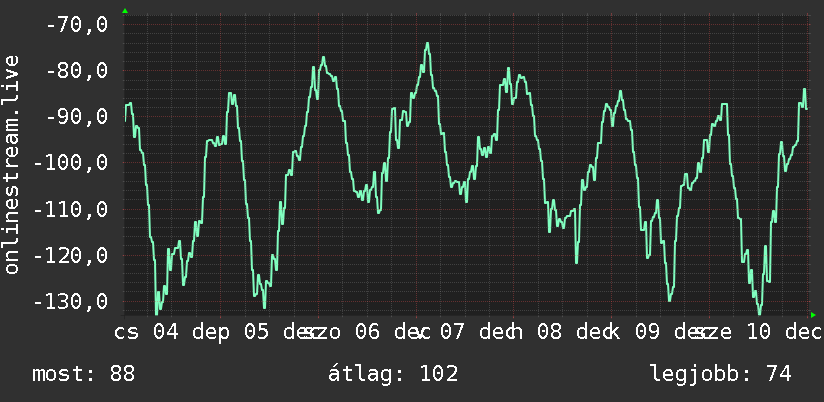Image resolution: width=824 pixels, height=402 pixels.
Task: Click the -70,0 y-axis label
Action: coord(77,24)
